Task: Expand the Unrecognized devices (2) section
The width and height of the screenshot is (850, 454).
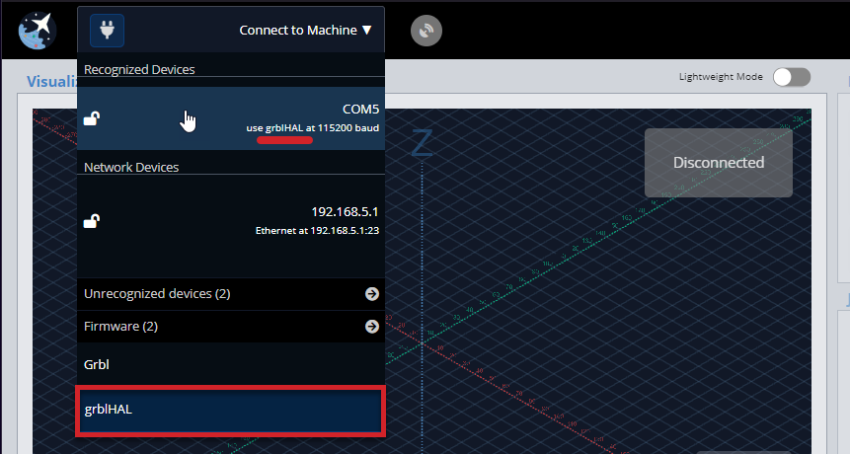Action: coord(231,293)
